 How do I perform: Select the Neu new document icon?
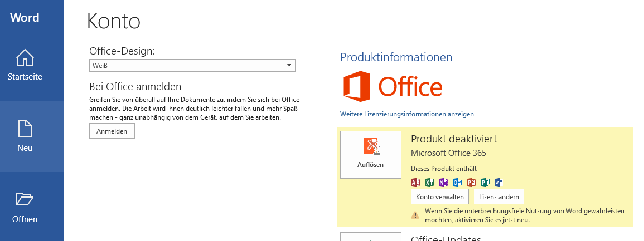point(25,129)
